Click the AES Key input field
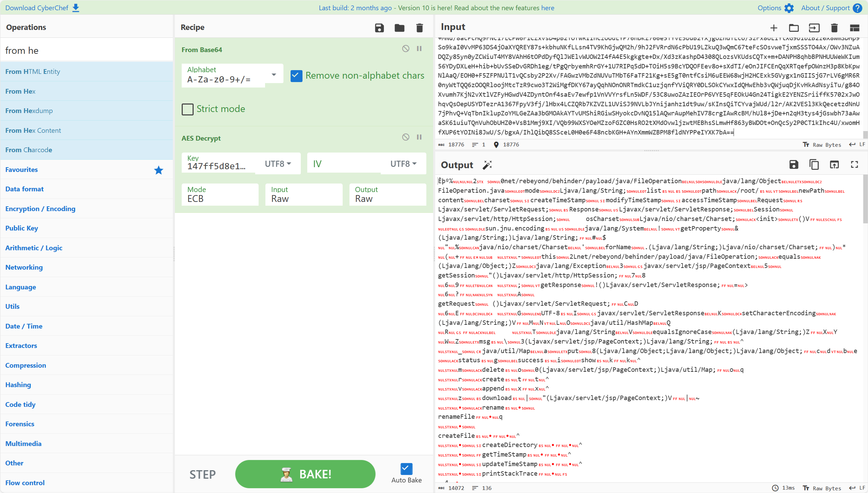The height and width of the screenshot is (493, 868). (x=218, y=163)
